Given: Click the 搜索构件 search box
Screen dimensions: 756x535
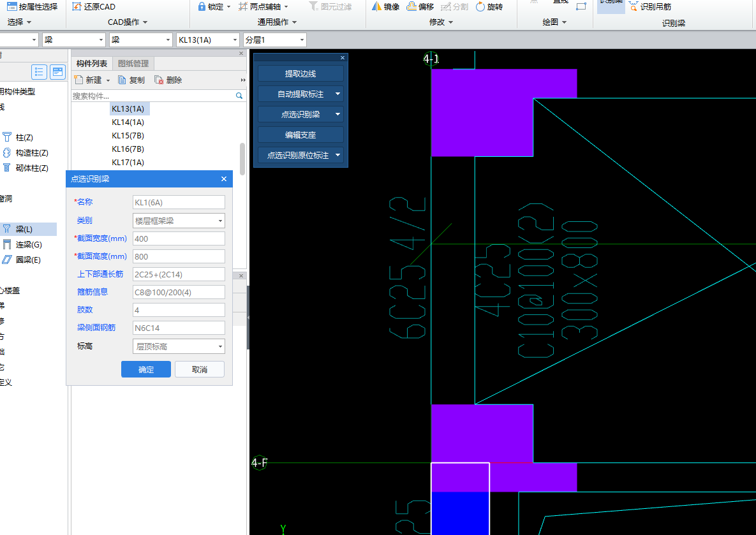Looking at the screenshot, I should coord(153,96).
